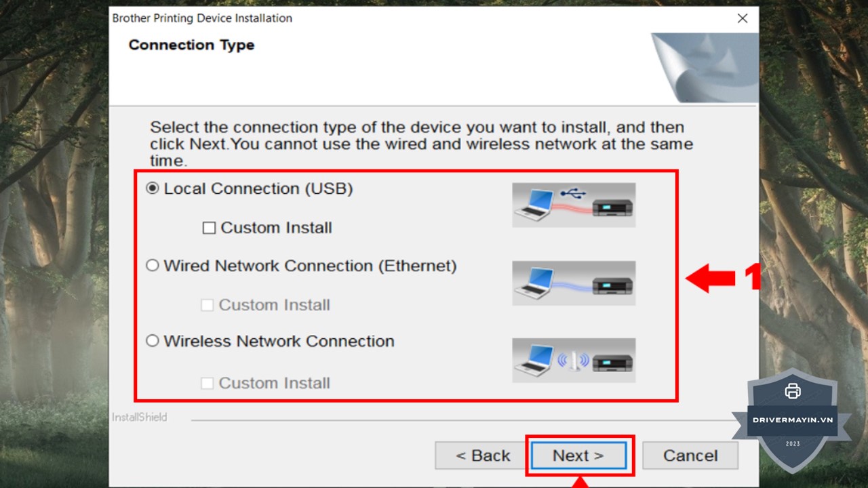Click the USB connection illustration

[574, 205]
